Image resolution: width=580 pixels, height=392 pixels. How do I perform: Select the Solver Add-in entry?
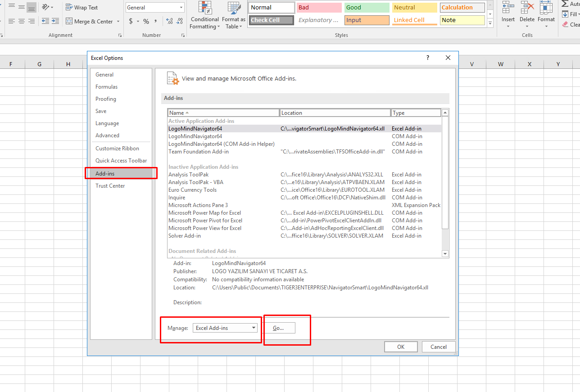185,235
